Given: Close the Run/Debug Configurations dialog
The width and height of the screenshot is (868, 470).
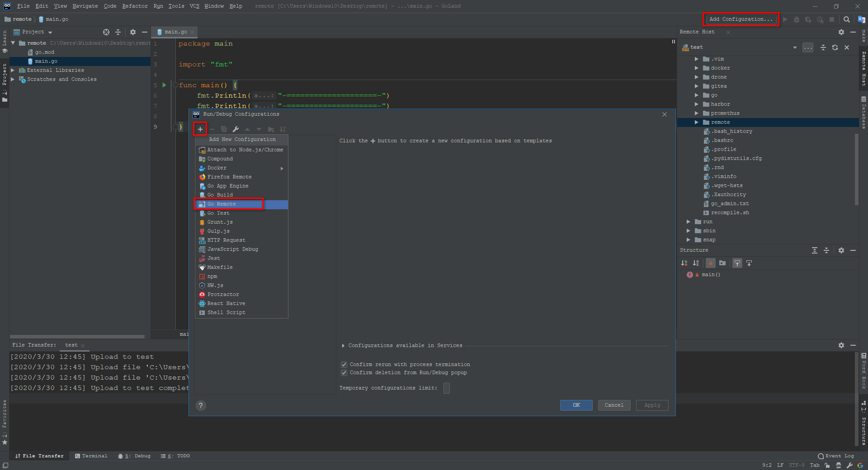Looking at the screenshot, I should (x=665, y=114).
